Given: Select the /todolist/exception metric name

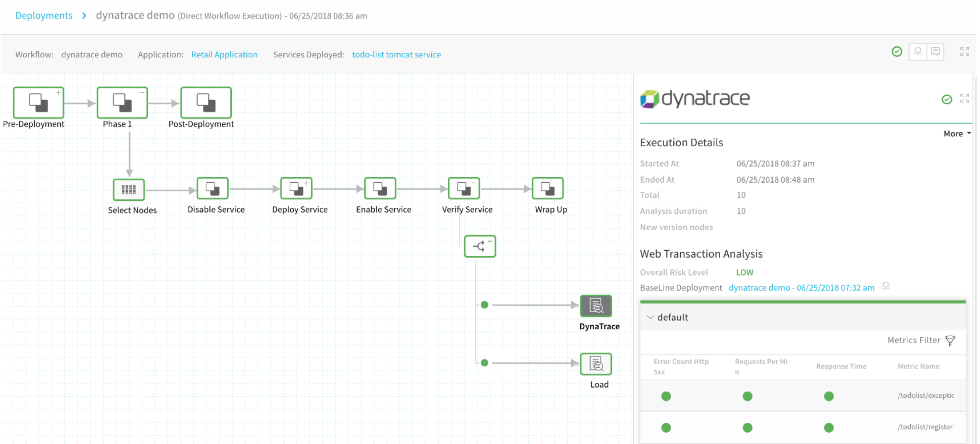Looking at the screenshot, I should click(926, 395).
